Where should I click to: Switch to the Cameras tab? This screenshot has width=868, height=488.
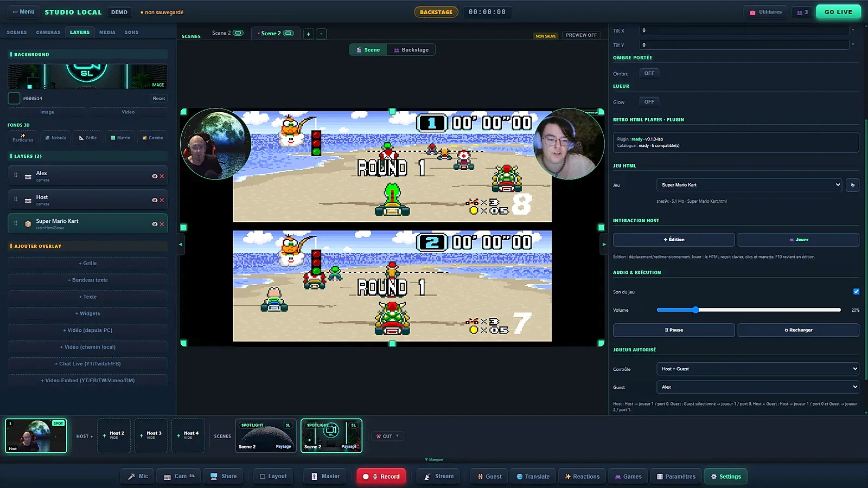pos(48,33)
